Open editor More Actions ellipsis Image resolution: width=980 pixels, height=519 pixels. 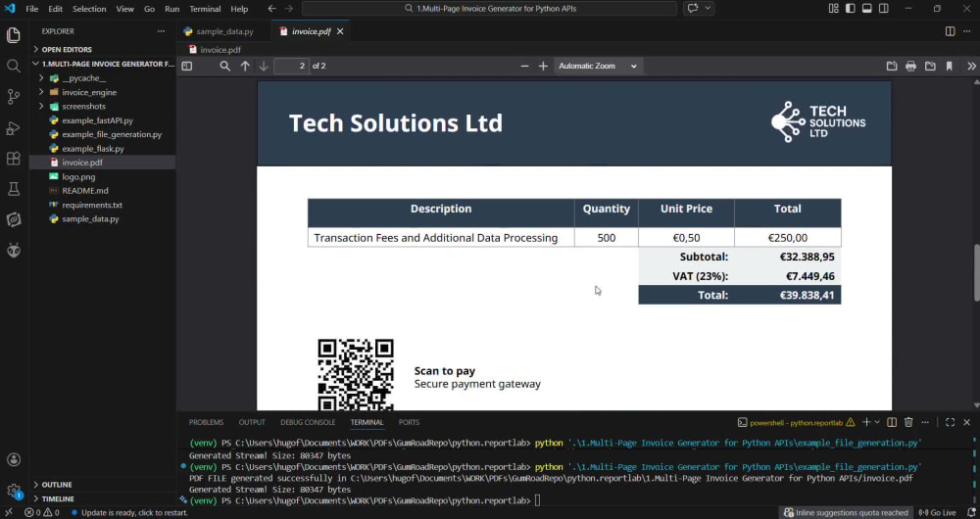[x=969, y=31]
